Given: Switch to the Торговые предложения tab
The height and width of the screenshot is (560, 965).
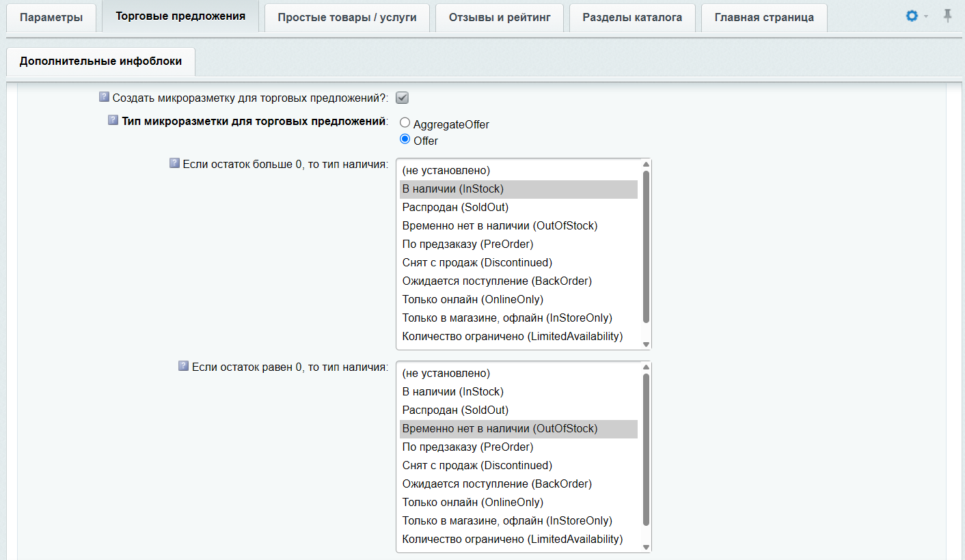Looking at the screenshot, I should 180,16.
